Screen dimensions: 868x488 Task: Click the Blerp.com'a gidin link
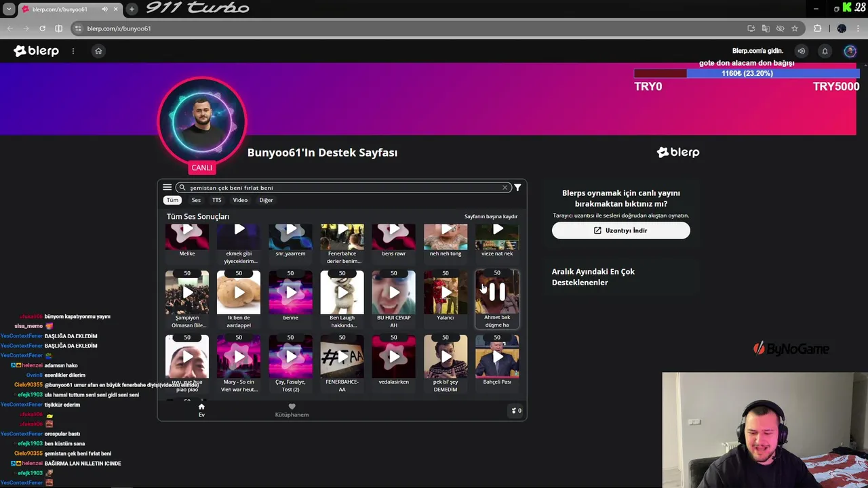coord(757,51)
